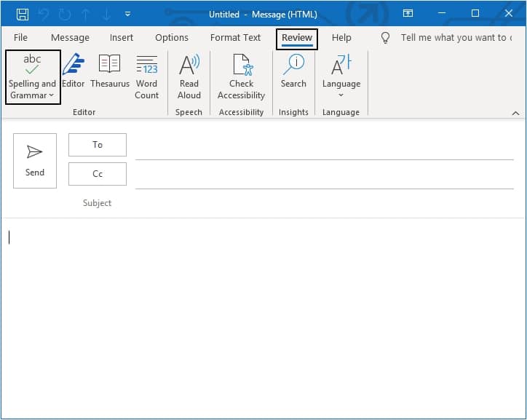This screenshot has width=527, height=420.
Task: Show the Word Count
Action: (146, 76)
